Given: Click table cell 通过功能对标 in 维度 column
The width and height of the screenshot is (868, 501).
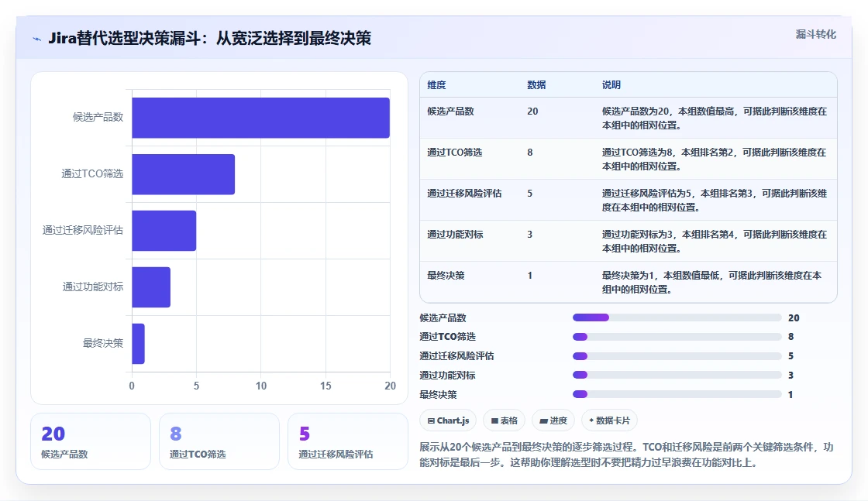Looking at the screenshot, I should (455, 235).
